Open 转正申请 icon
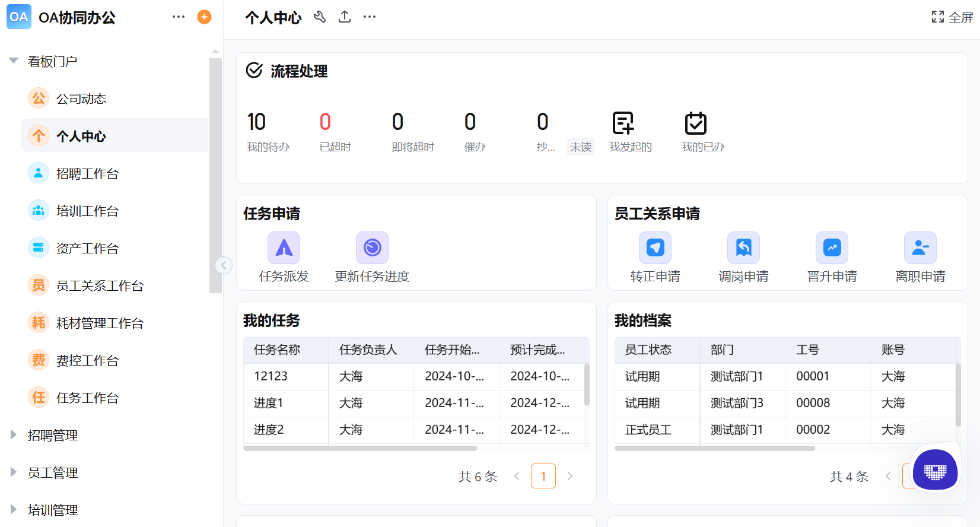980x527 pixels. (x=655, y=247)
